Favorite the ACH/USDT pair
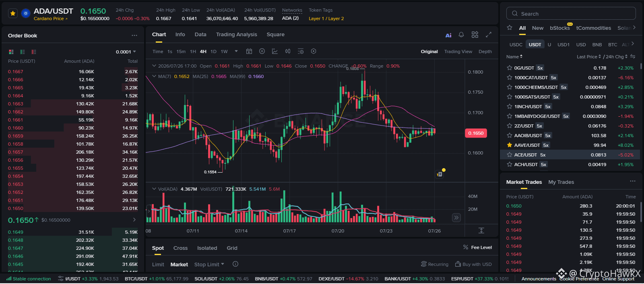This screenshot has width=644, height=284. pos(510,165)
